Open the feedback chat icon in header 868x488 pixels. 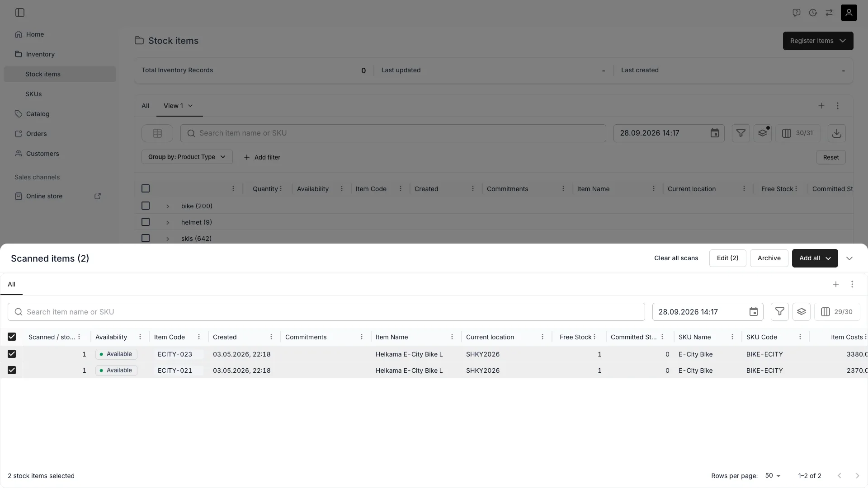[797, 13]
